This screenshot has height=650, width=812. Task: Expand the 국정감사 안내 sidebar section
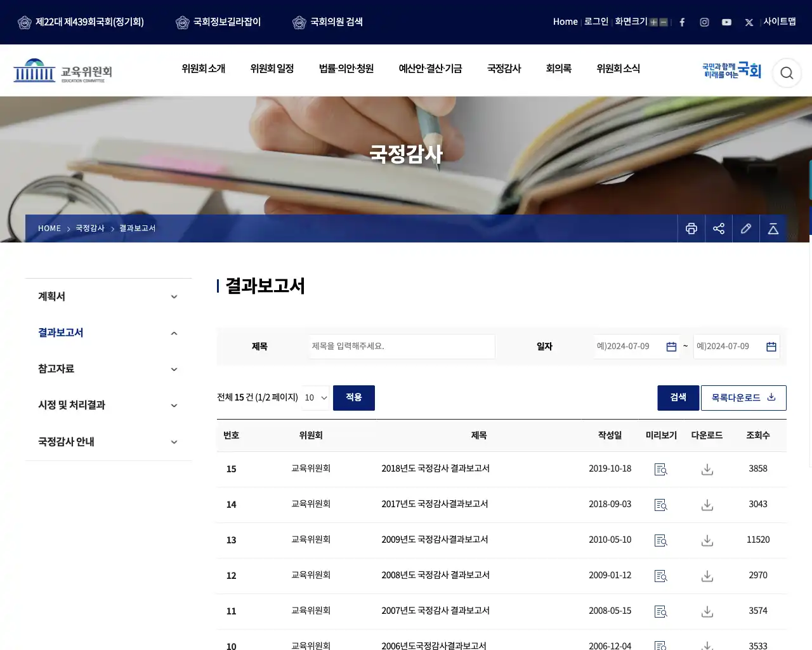[108, 442]
